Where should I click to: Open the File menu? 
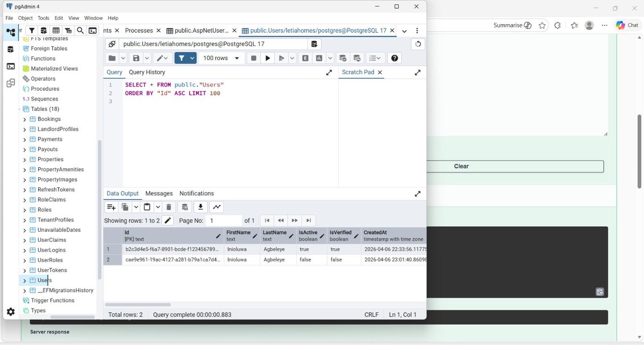9,18
